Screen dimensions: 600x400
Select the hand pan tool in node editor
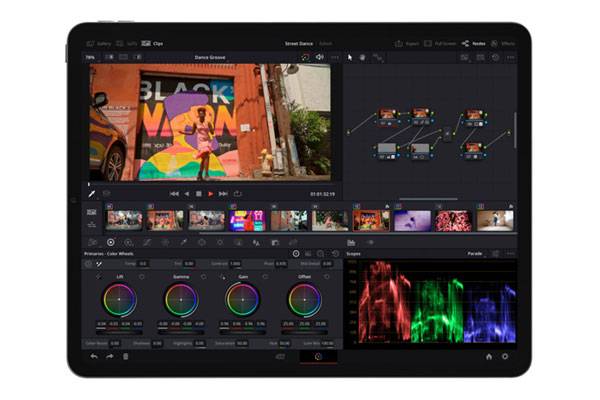(362, 57)
